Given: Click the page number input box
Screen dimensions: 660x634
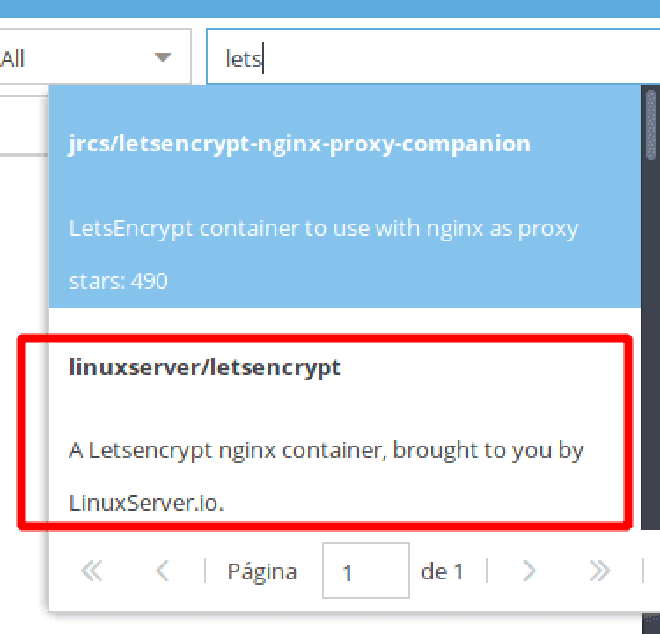Looking at the screenshot, I should [x=366, y=571].
